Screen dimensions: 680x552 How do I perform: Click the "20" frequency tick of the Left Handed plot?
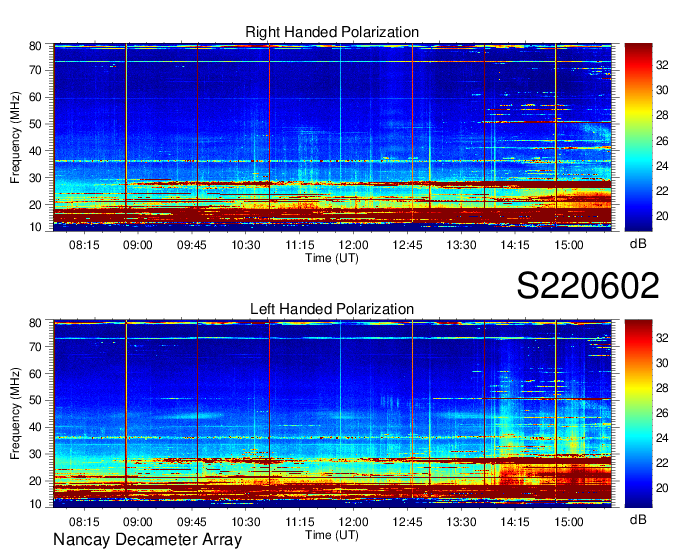[35, 481]
